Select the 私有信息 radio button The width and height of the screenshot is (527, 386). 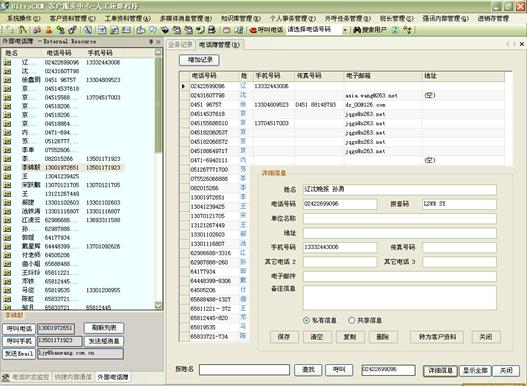(x=306, y=320)
